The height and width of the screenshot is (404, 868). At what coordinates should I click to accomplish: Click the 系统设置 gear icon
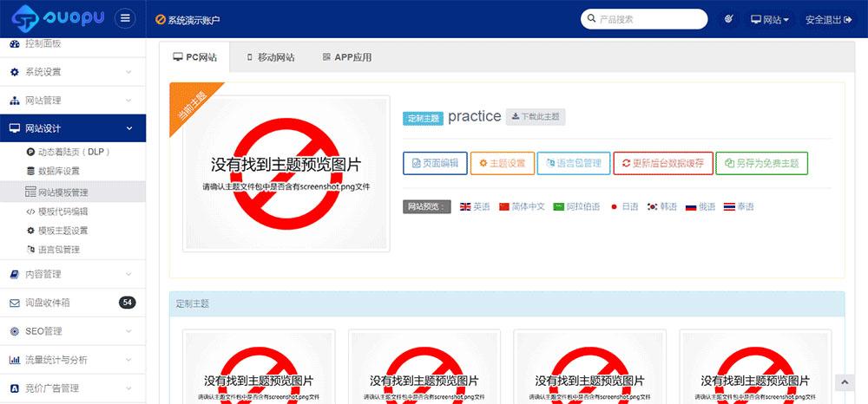click(x=15, y=72)
